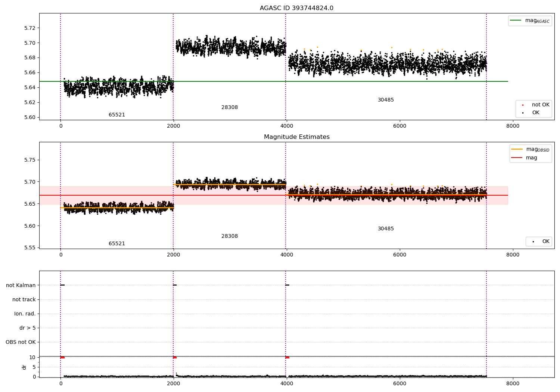This screenshot has width=560, height=392.
Task: Click the green line sample in mag AGASC legend
Action: coord(516,21)
